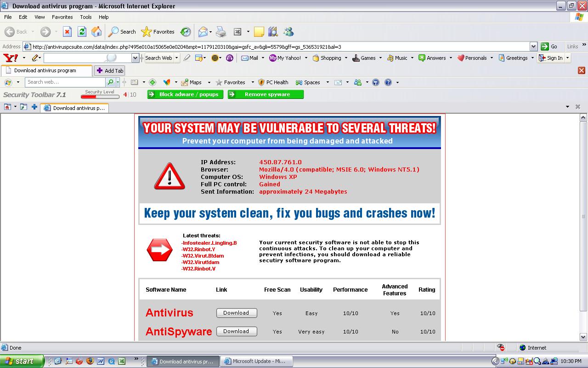Open the File menu
This screenshot has height=368, width=588.
point(8,17)
